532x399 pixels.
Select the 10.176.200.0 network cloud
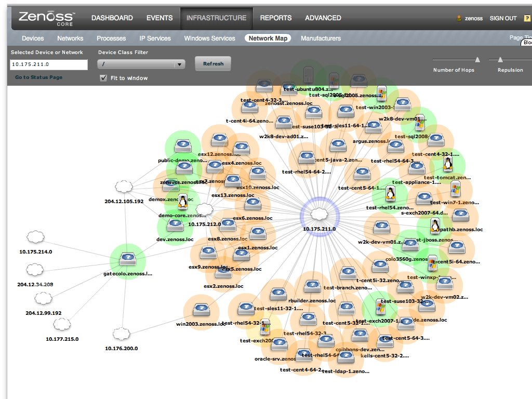122,334
